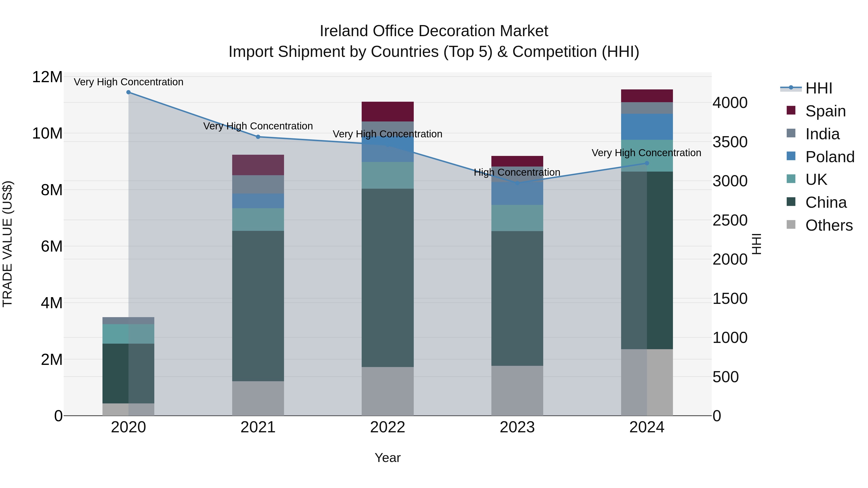Click the 'Very High Concentration' annotation for 2021
868x488 pixels.
coord(258,126)
